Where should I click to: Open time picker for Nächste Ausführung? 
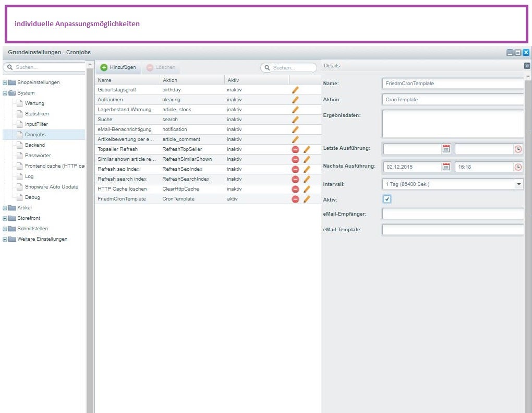tap(518, 167)
